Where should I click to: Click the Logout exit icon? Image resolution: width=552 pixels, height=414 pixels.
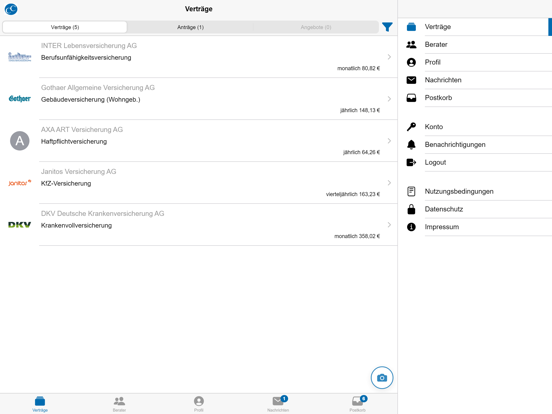click(x=411, y=162)
